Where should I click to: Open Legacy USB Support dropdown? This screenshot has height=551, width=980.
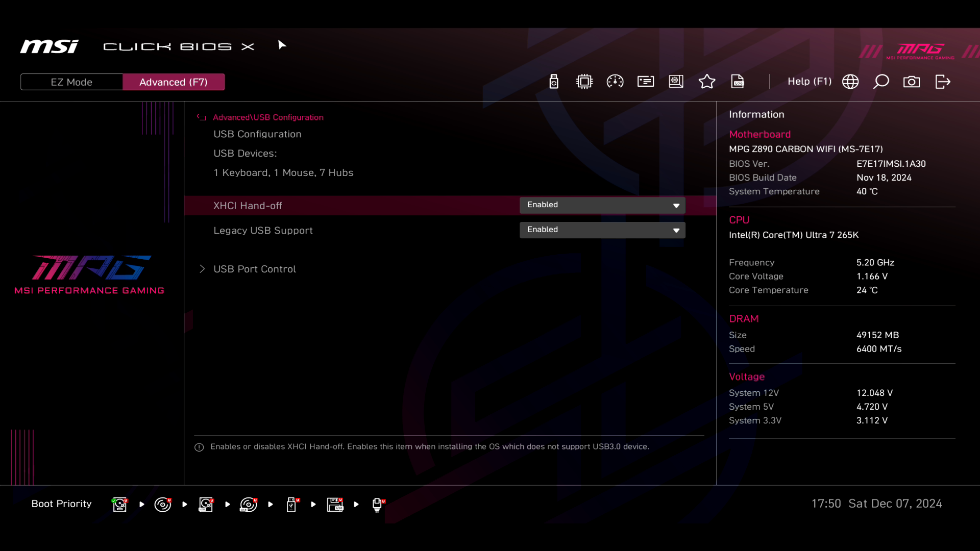coord(602,230)
